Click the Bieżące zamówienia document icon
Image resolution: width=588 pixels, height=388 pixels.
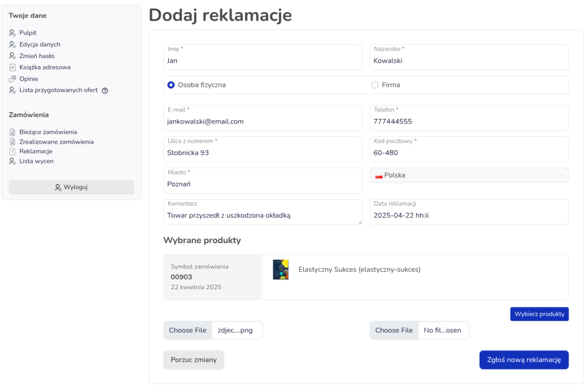pyautogui.click(x=12, y=132)
